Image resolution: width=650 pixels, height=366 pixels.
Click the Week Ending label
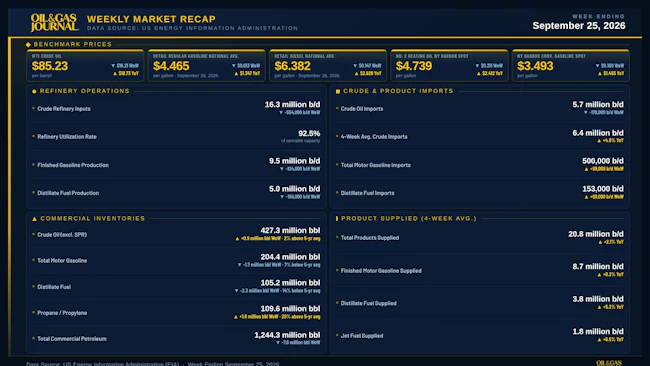(598, 16)
